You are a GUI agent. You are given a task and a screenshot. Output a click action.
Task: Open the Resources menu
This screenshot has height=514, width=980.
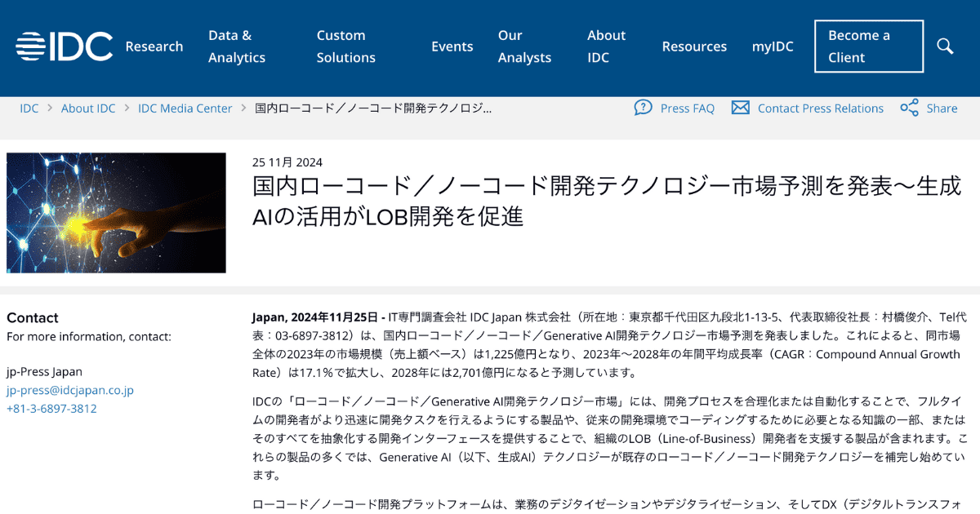pos(694,47)
